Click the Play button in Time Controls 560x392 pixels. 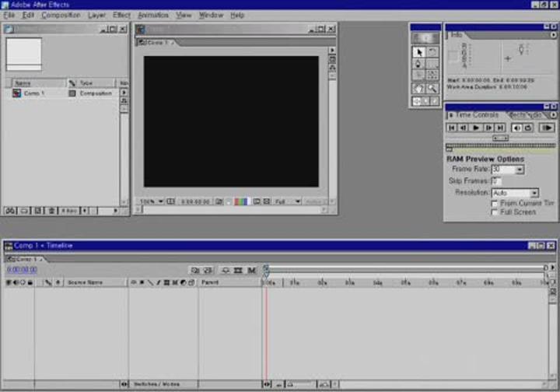pos(476,128)
